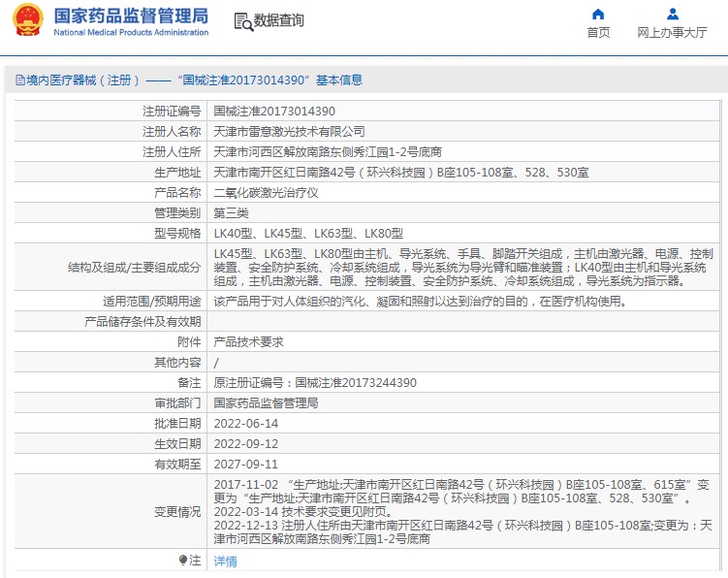Click the lightbulb icon beside 注
This screenshot has width=728, height=578.
[183, 561]
